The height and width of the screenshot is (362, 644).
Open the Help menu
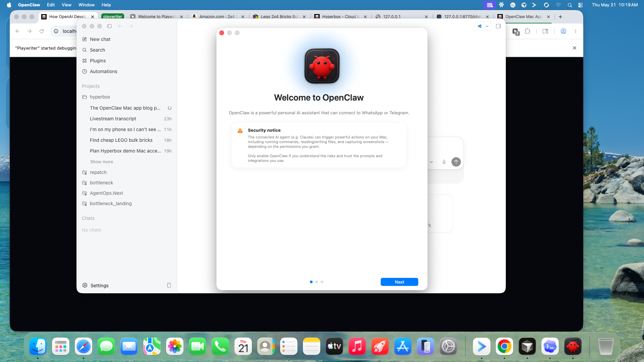click(106, 5)
